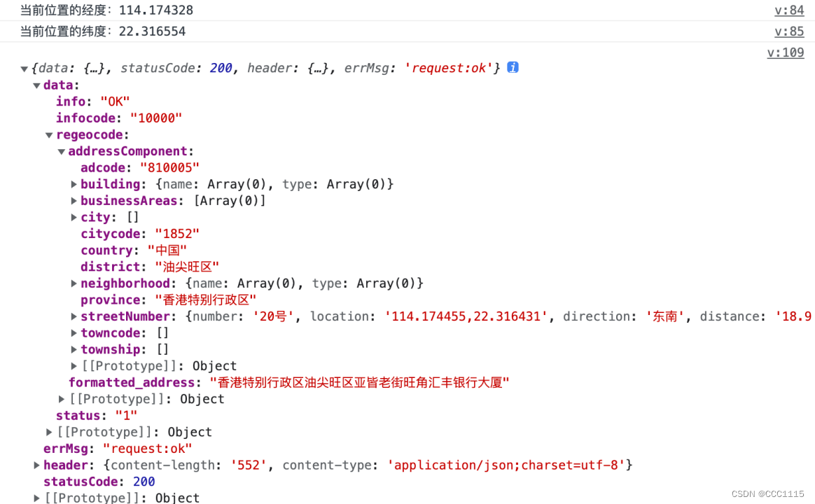Image resolution: width=815 pixels, height=504 pixels.
Task: Collapse the data node
Action: click(36, 85)
